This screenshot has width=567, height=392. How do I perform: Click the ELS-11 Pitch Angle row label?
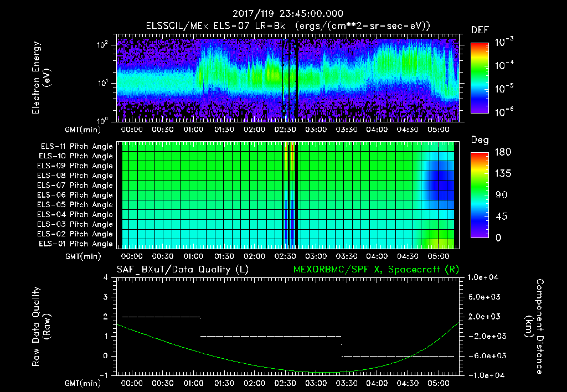point(76,147)
